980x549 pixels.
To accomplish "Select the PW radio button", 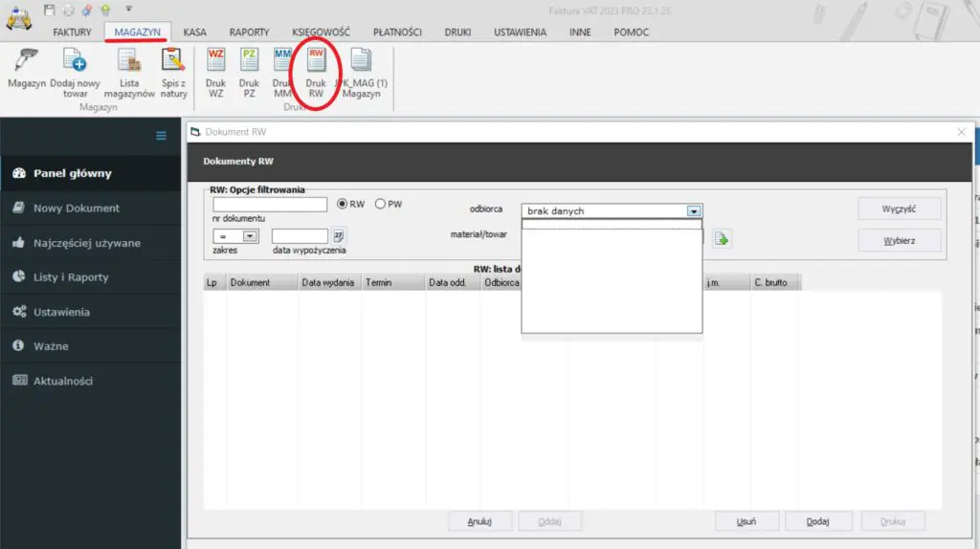I will [380, 204].
